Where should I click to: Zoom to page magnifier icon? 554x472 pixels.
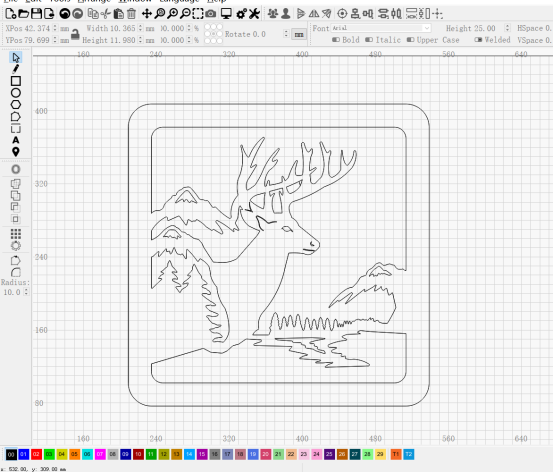click(160, 14)
